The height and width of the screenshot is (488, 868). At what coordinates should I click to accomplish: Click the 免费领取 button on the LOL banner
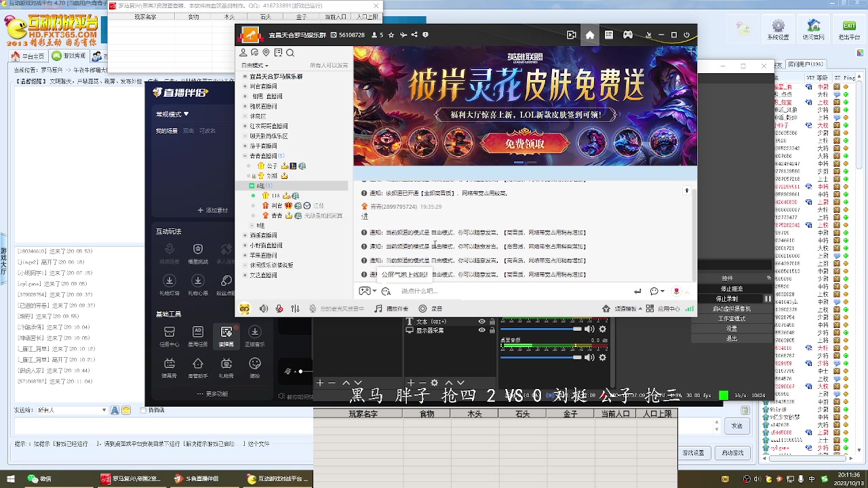pyautogui.click(x=524, y=143)
